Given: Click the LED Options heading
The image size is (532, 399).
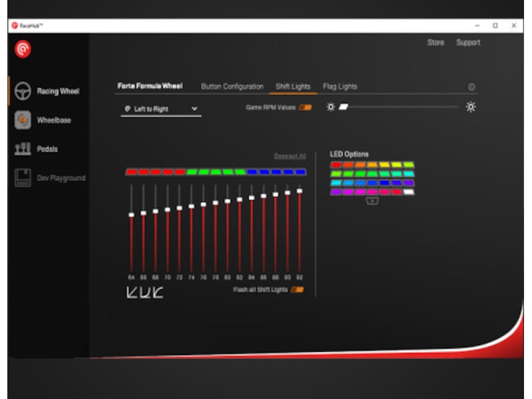Looking at the screenshot, I should tap(349, 154).
